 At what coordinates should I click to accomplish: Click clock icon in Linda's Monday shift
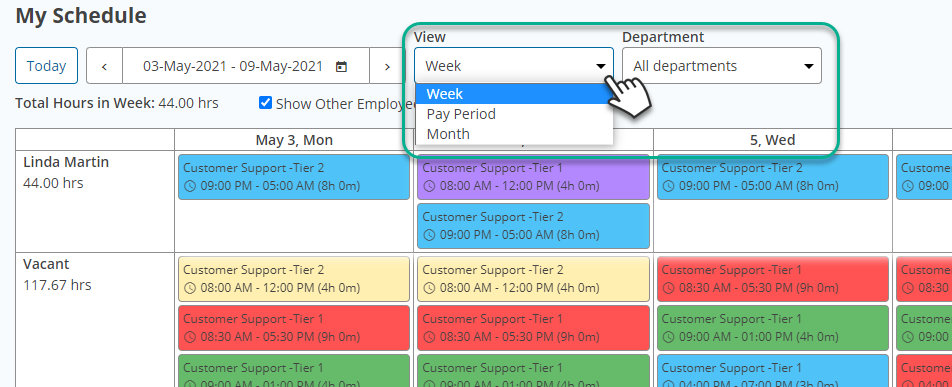coord(189,186)
